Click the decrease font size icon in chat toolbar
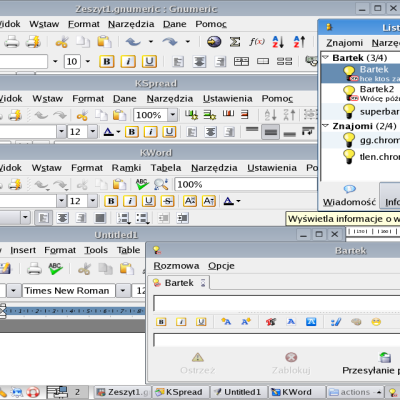This screenshot has width=400, height=400. click(x=246, y=322)
